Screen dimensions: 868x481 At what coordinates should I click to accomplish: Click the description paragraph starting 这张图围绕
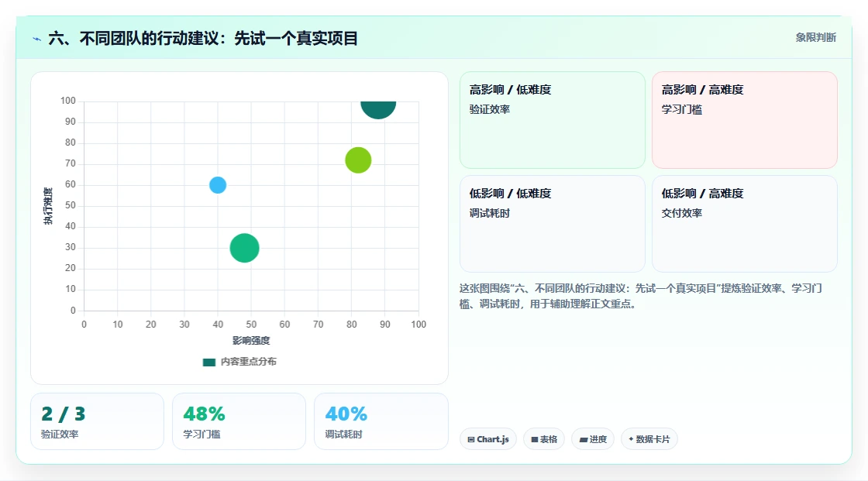point(641,296)
